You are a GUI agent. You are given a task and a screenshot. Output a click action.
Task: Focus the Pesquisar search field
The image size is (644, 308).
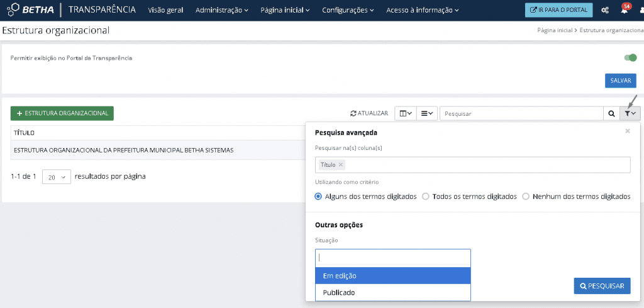coord(521,113)
